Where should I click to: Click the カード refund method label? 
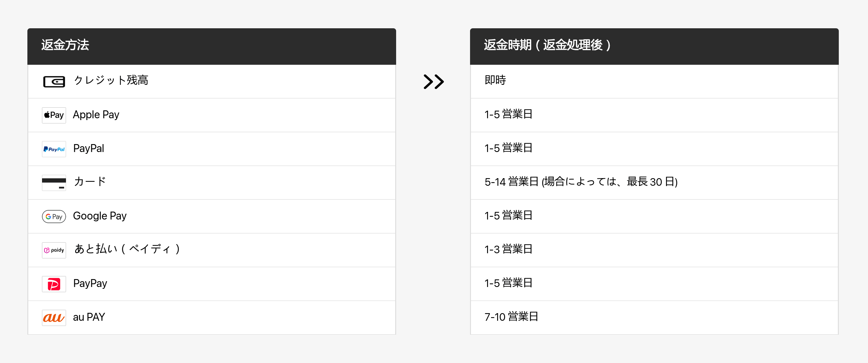pos(90,182)
